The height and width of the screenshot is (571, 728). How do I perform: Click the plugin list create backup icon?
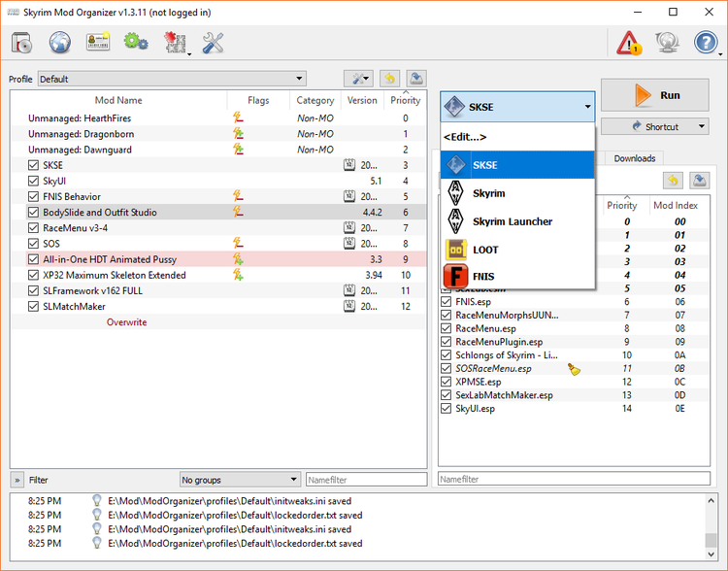pyautogui.click(x=699, y=181)
